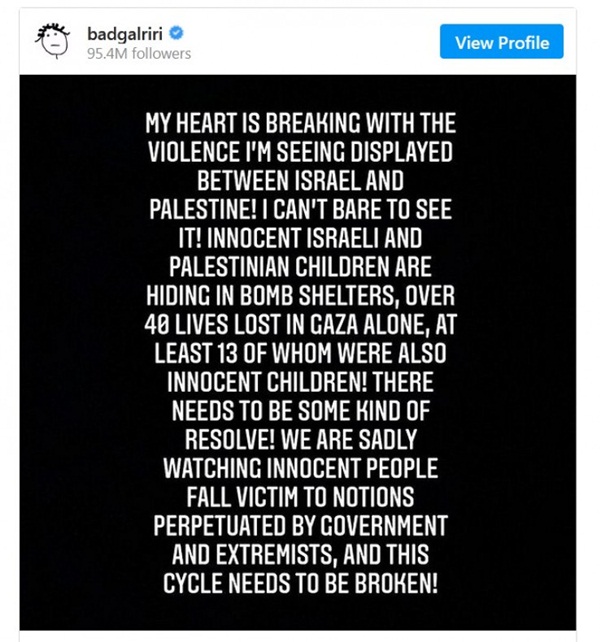Viewport: 600px width, 642px height.
Task: Click the line 'MY HEART IS BREAKING WITH THE'
Action: [300, 123]
